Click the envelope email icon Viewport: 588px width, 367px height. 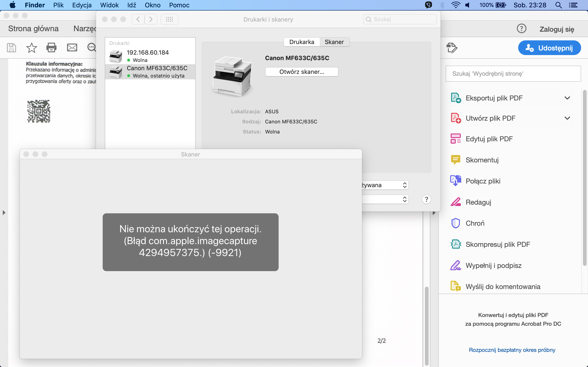pyautogui.click(x=72, y=47)
